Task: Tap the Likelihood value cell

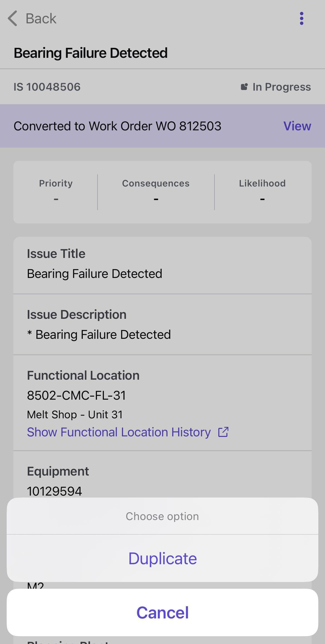Action: click(x=262, y=198)
